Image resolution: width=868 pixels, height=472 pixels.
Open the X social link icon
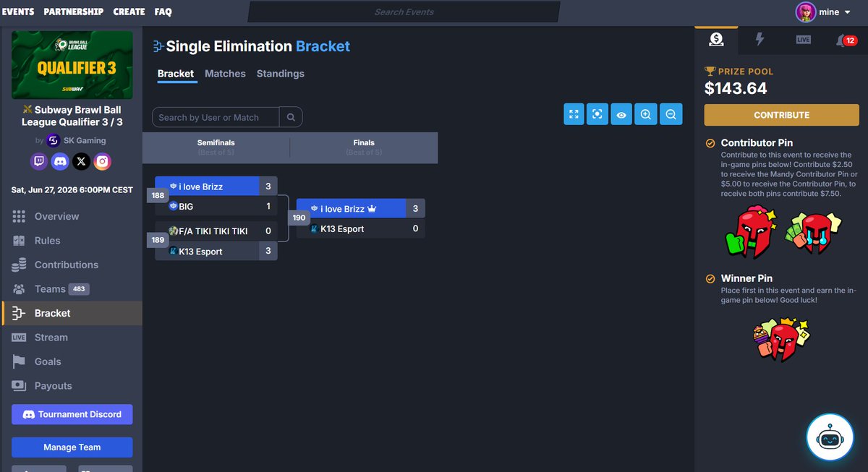pyautogui.click(x=81, y=162)
